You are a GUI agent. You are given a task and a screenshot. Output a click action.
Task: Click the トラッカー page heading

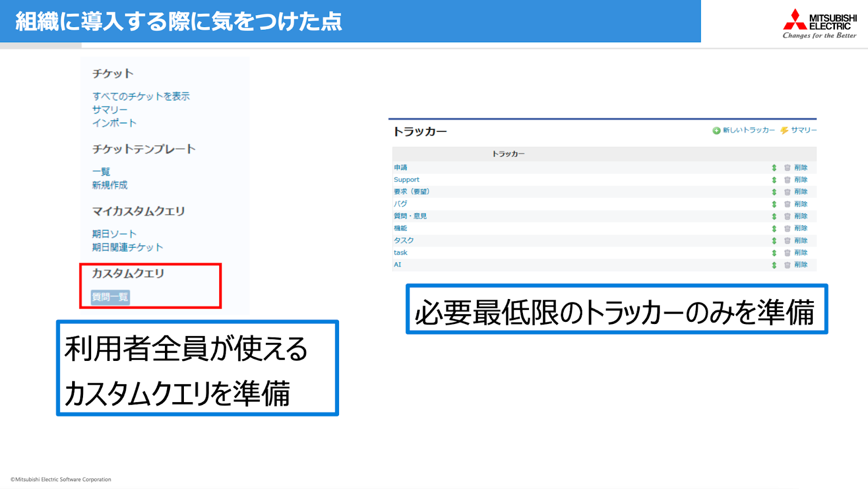coord(420,132)
